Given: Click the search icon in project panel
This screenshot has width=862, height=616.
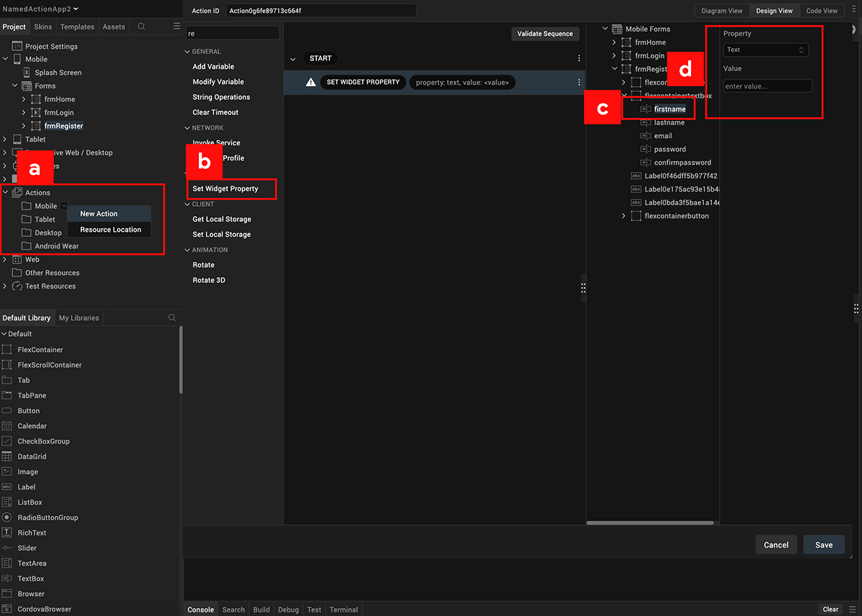Looking at the screenshot, I should pos(142,27).
